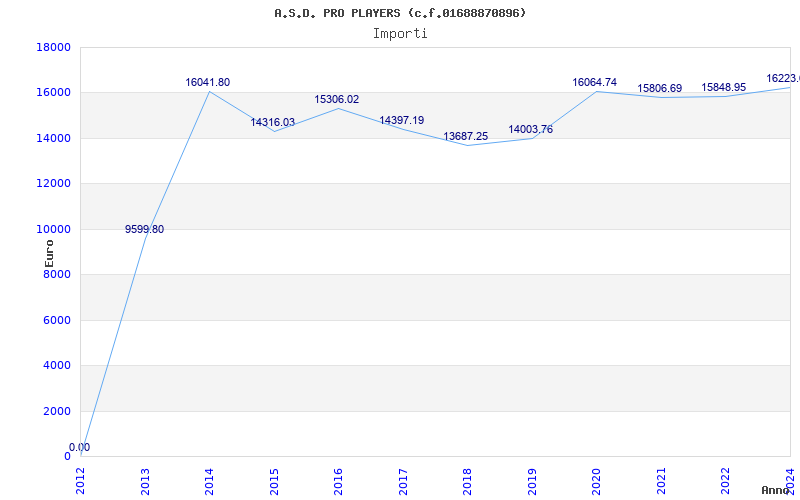Click the 16000 y-axis tick label
800x500 pixels.
coord(54,93)
